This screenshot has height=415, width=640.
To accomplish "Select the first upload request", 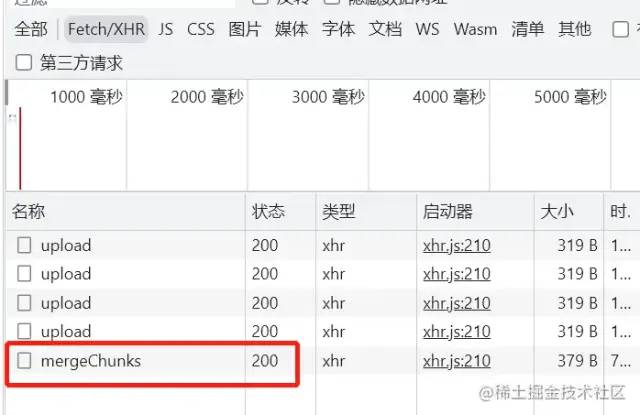I will [66, 246].
